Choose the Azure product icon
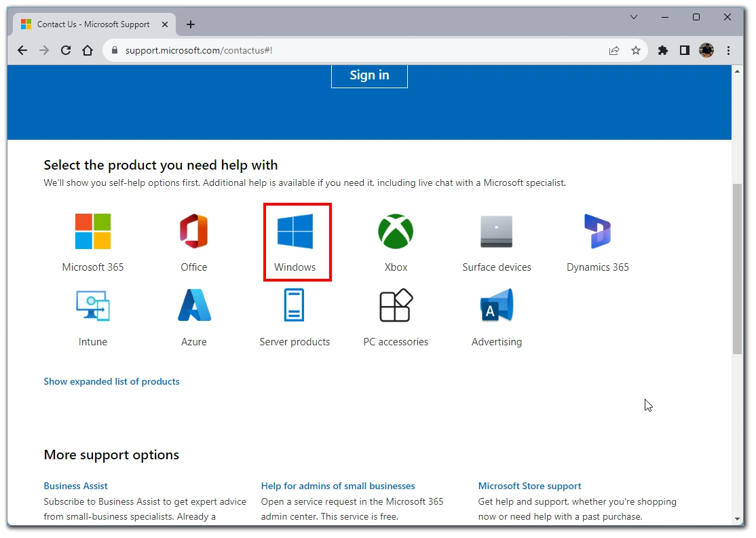The width and height of the screenshot is (756, 538). click(194, 305)
